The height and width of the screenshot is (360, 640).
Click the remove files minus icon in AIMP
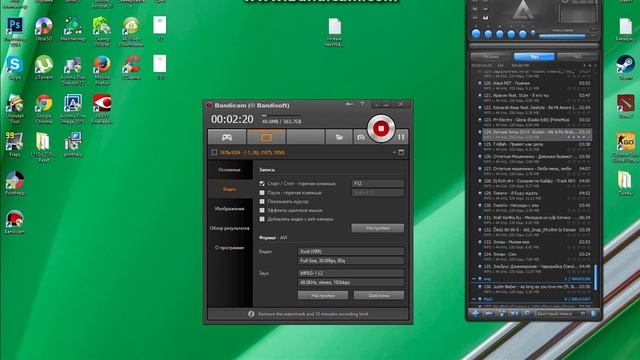click(x=488, y=313)
